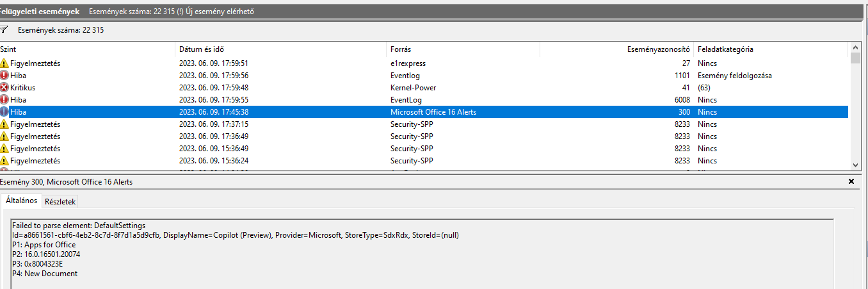The image size is (868, 289).
Task: Sort events by Szint column header
Action: [x=87, y=49]
